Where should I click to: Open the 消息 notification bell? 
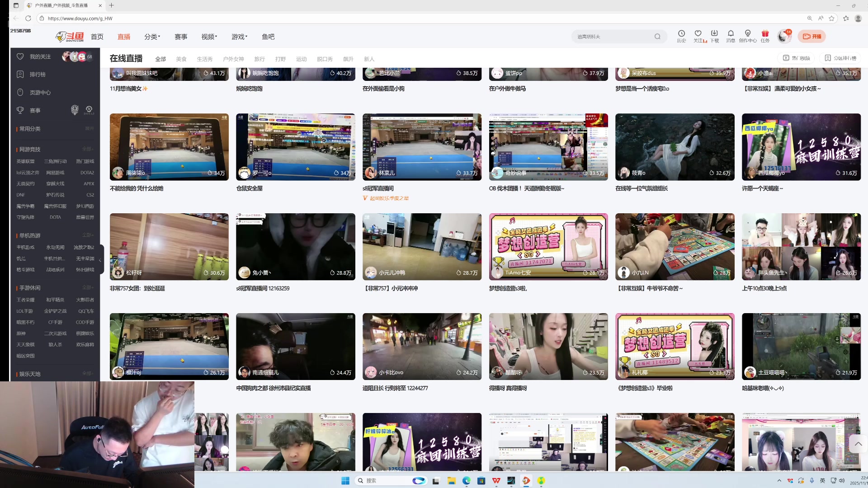point(731,34)
